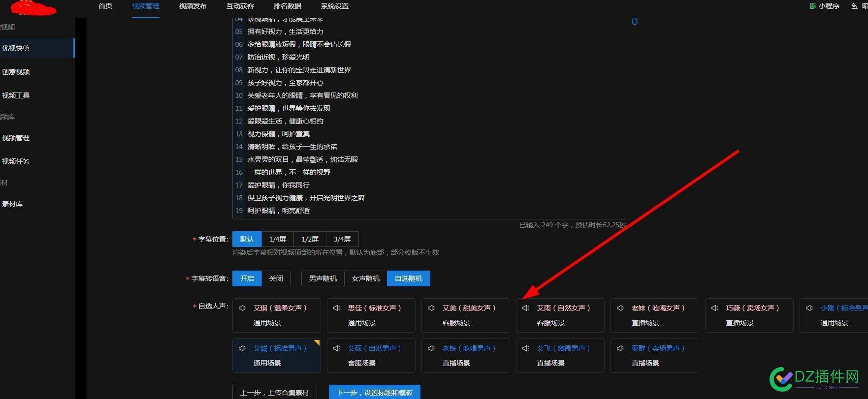Click subtitle line 12 爱眼爱生活，健康心相约
Viewport: 868px width, 399px height.
pos(286,121)
